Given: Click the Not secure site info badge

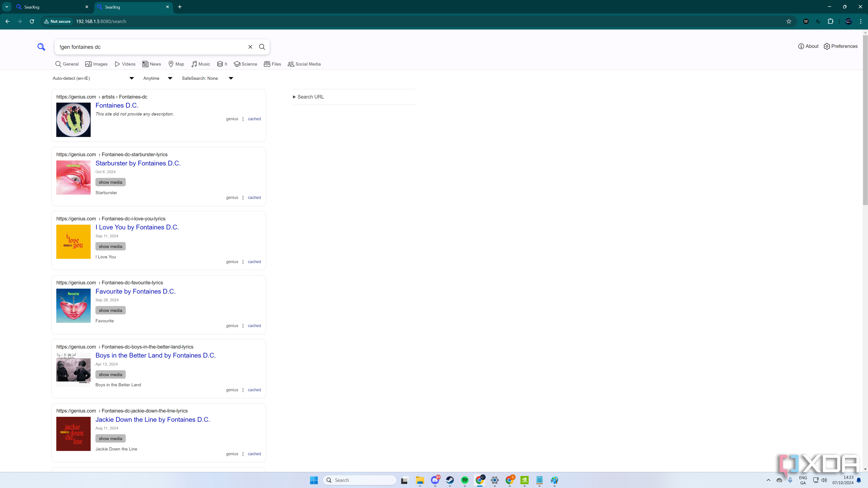Looking at the screenshot, I should [x=57, y=21].
